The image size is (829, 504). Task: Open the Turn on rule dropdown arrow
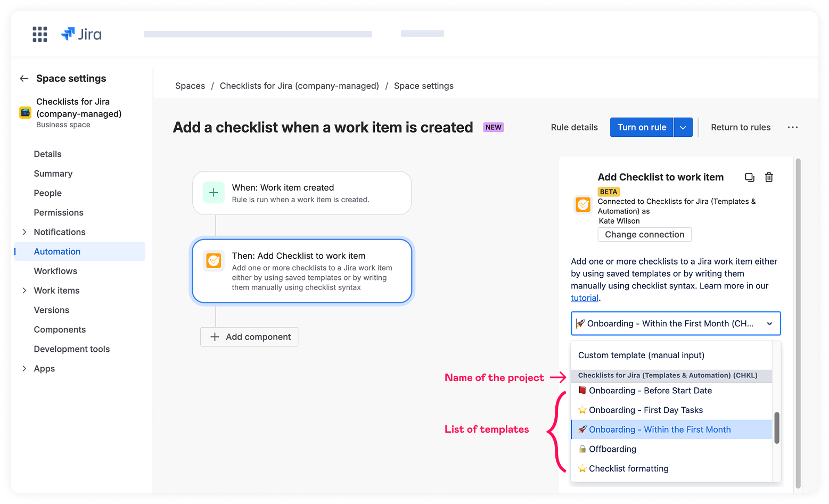683,127
